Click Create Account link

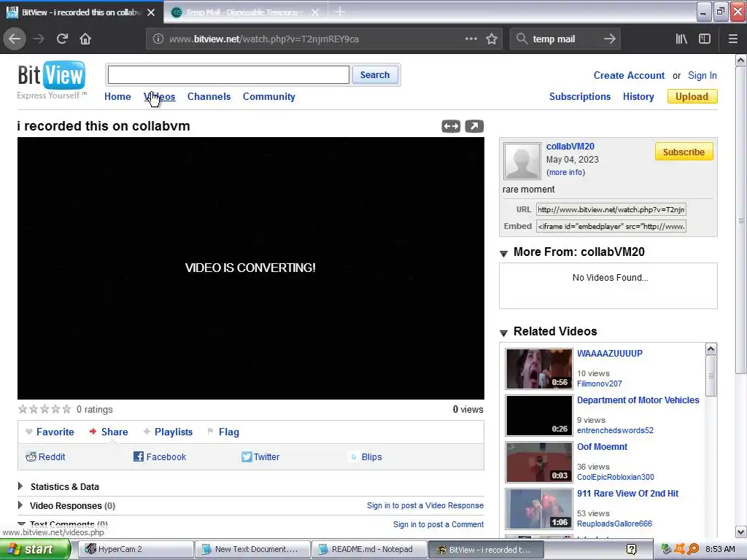click(x=629, y=75)
